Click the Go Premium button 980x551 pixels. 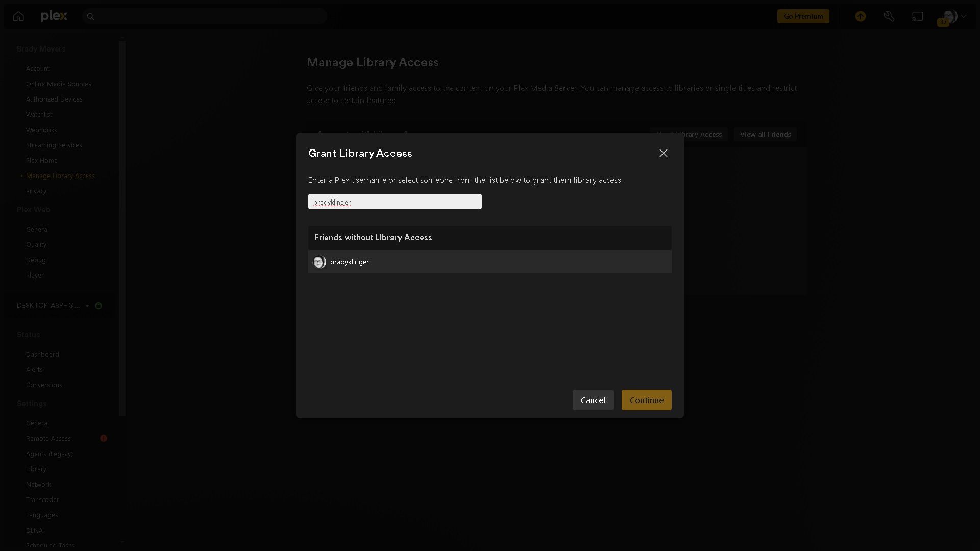tap(803, 16)
